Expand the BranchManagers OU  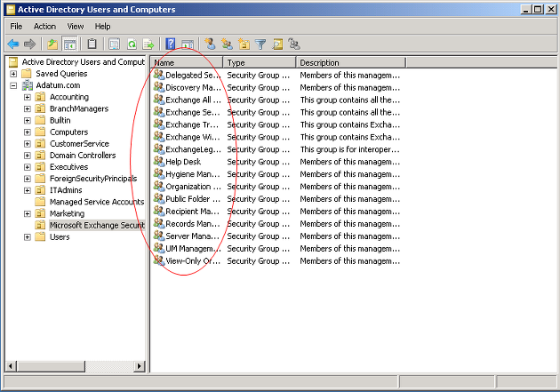(28, 108)
